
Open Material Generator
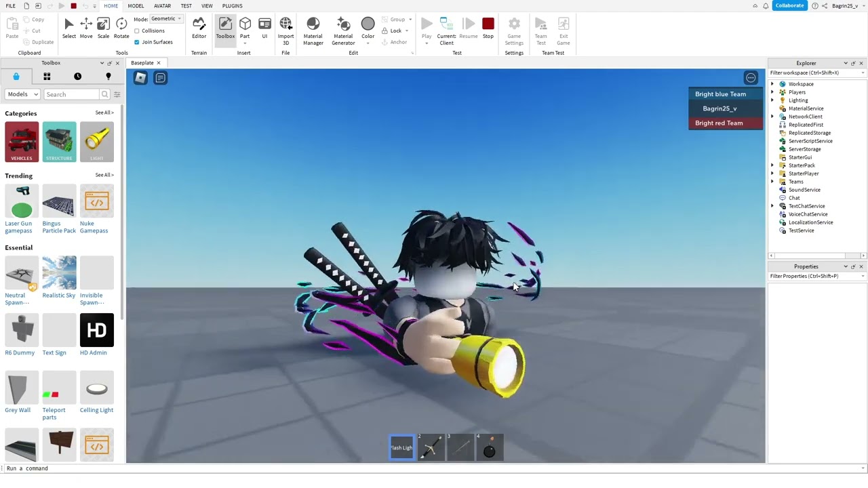point(343,30)
